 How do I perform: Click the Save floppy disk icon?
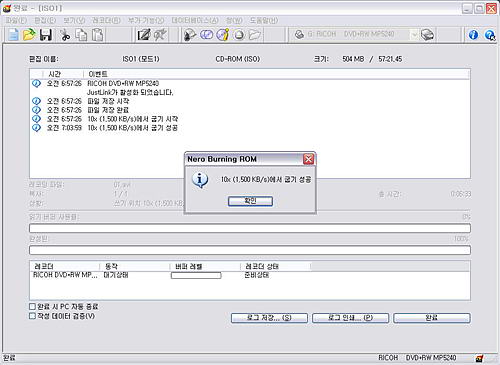click(46, 35)
